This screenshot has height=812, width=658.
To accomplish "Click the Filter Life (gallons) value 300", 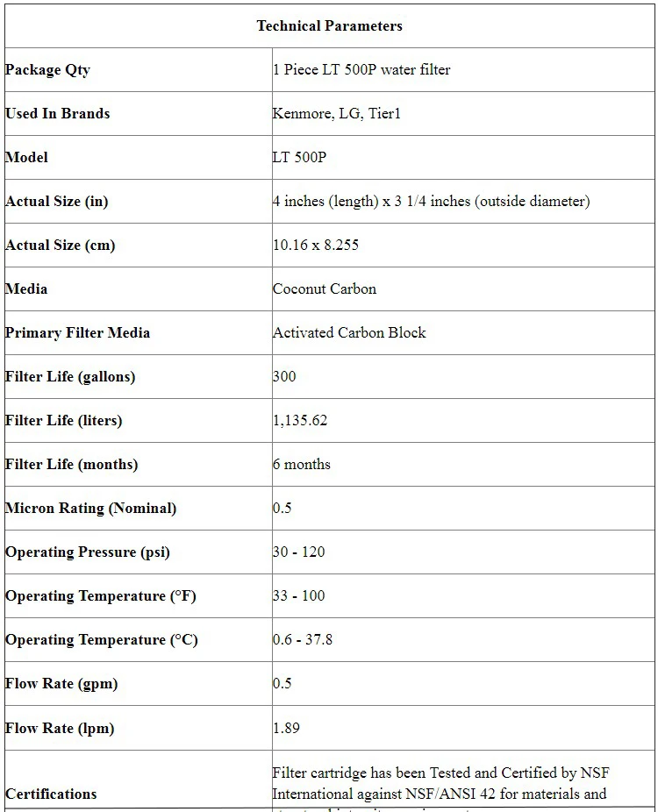I will point(284,376).
